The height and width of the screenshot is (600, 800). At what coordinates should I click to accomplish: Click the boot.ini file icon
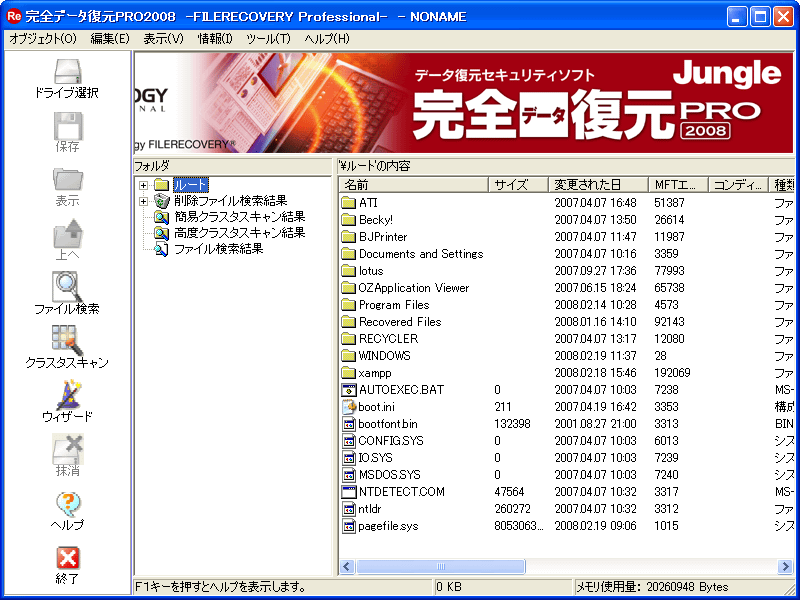[x=348, y=407]
